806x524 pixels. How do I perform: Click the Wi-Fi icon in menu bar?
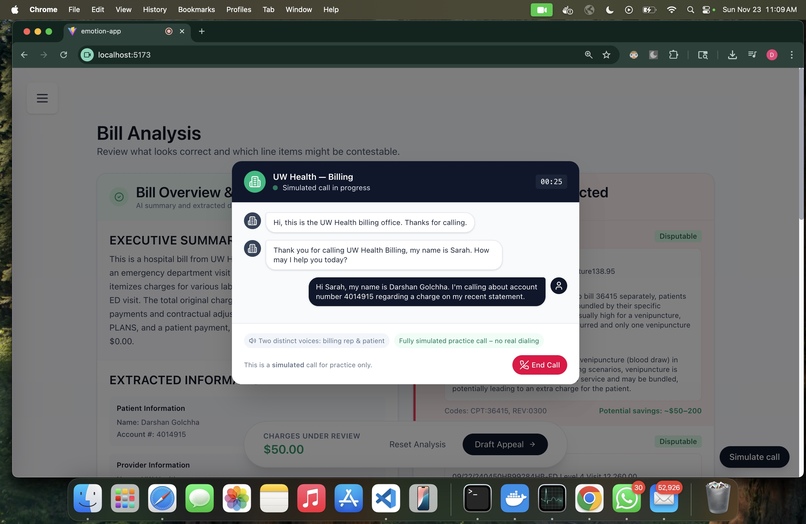671,9
